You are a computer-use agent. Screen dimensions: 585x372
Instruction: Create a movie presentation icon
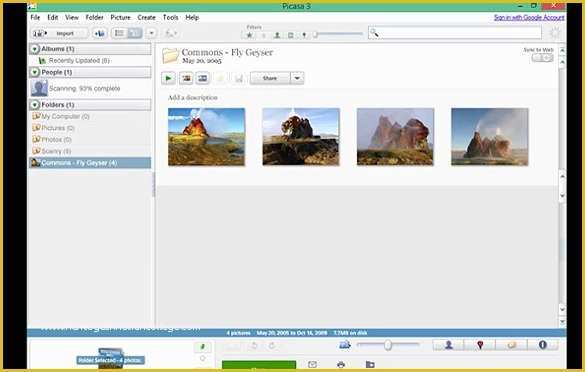(203, 78)
